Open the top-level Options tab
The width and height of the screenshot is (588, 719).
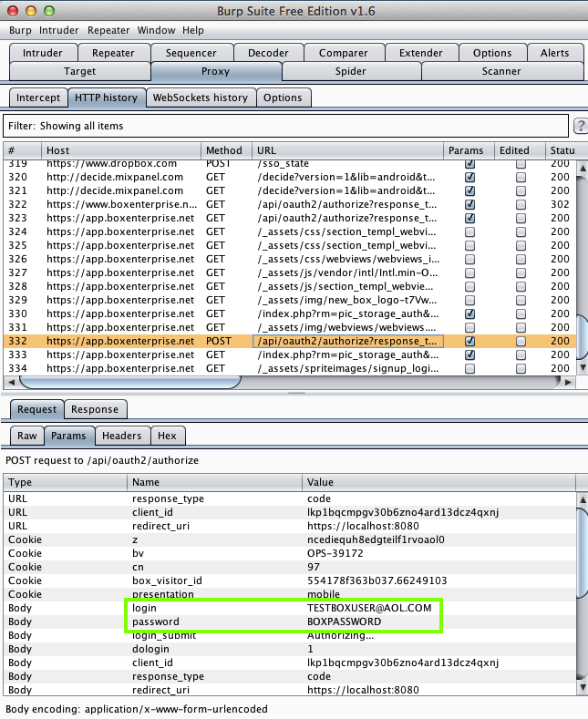point(492,53)
